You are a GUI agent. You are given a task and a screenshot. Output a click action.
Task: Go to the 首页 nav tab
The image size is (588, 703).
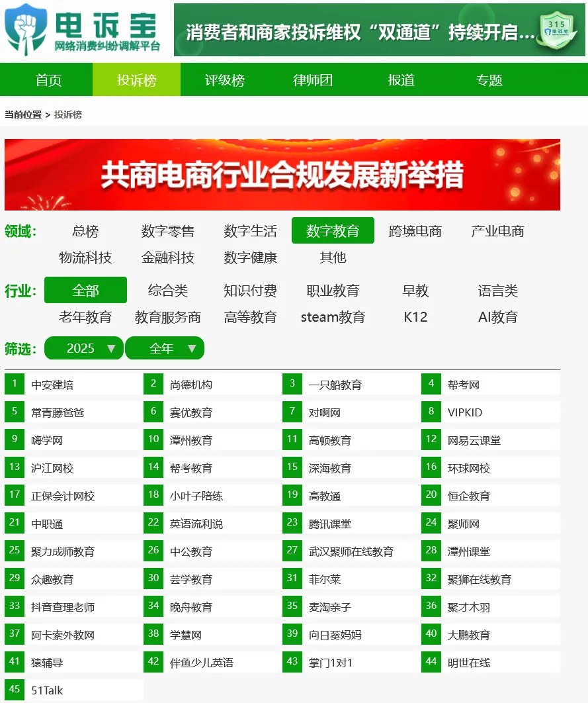(x=48, y=80)
